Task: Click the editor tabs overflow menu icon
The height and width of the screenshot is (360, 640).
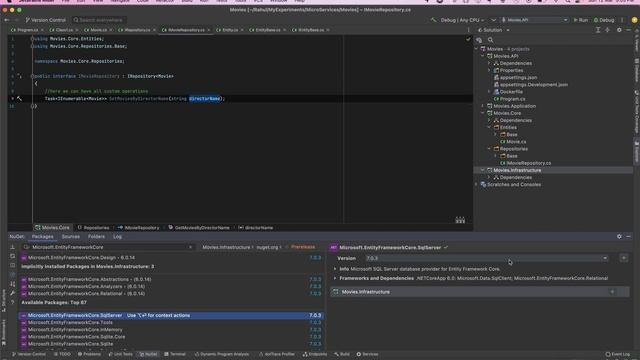Action: (x=468, y=30)
